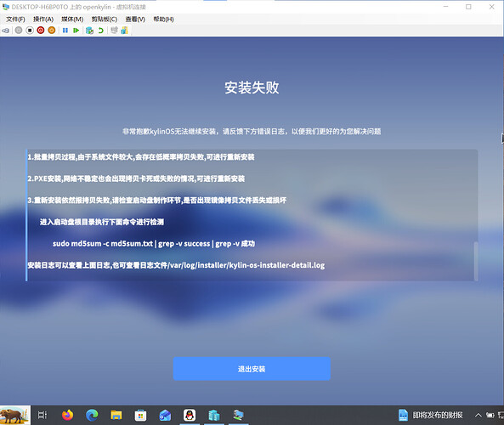Click the Share resources toolbar icon
The width and height of the screenshot is (504, 425).
[x=124, y=31]
